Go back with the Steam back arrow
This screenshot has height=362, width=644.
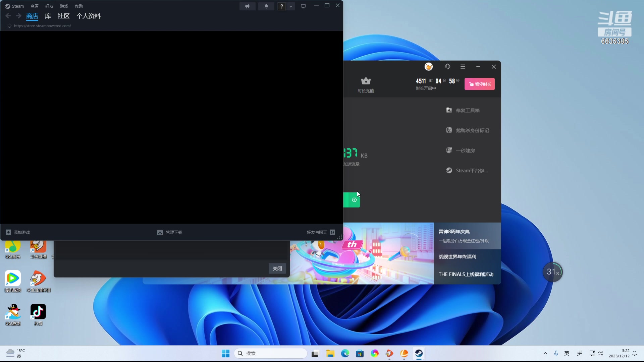pos(8,16)
